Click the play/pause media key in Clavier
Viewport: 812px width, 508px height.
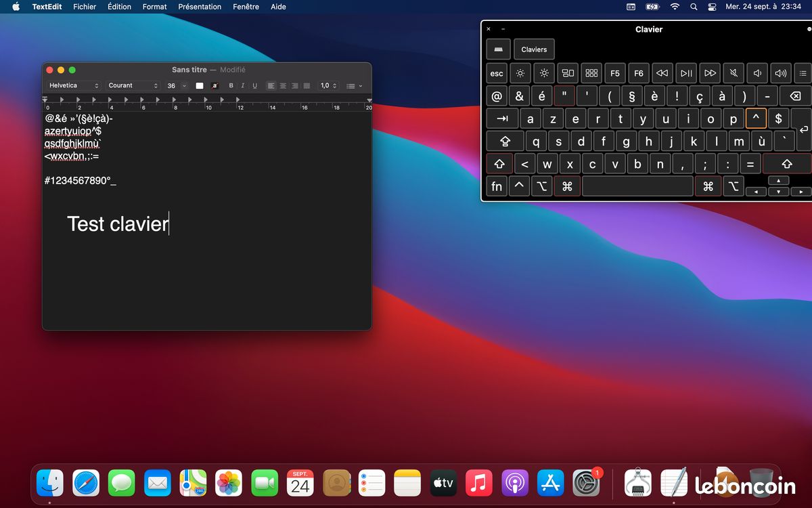686,73
